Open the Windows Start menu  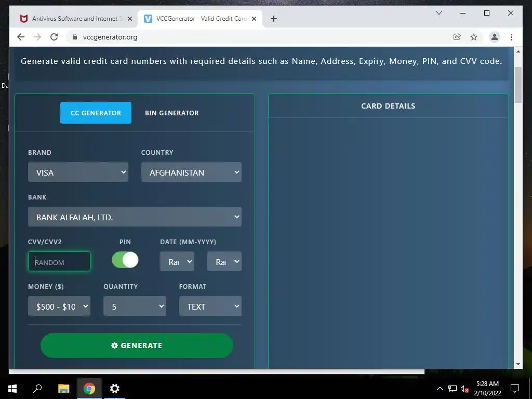pos(12,389)
